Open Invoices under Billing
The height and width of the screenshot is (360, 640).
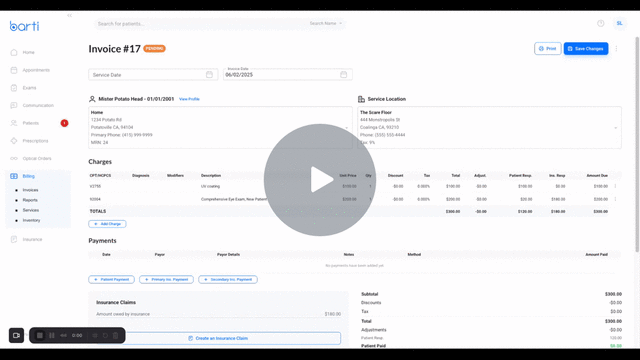30,190
